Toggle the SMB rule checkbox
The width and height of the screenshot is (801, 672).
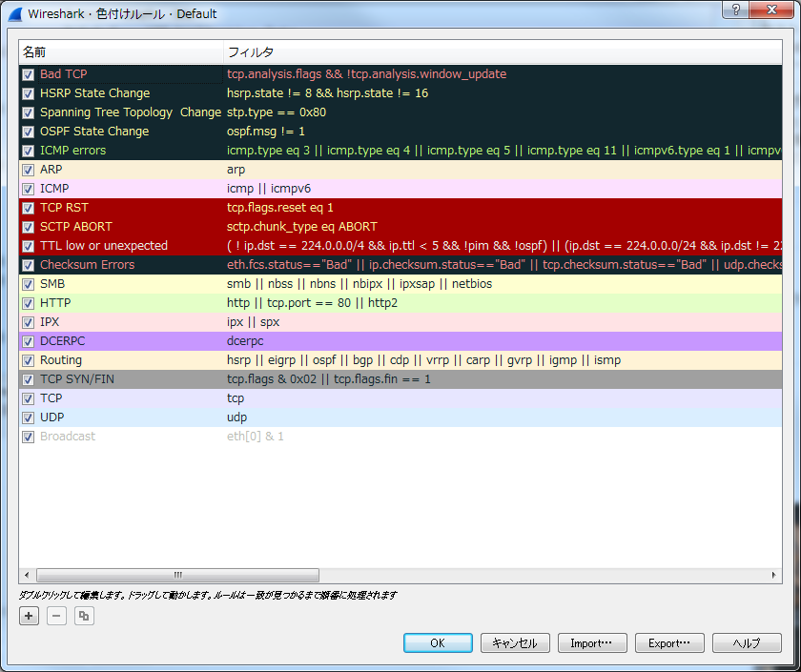click(28, 284)
